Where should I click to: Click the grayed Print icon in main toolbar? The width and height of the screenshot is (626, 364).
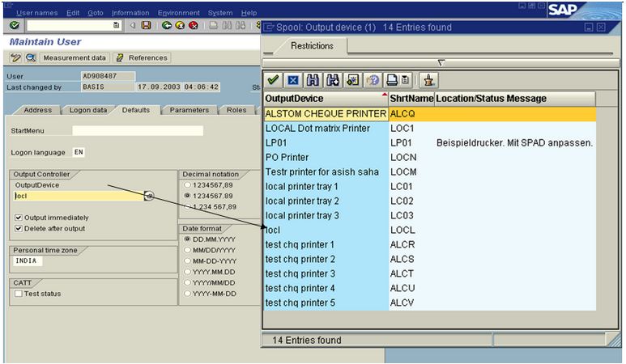pyautogui.click(x=214, y=26)
